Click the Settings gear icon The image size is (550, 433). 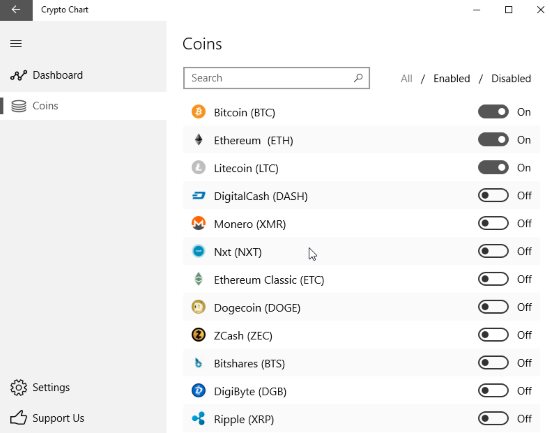(x=19, y=387)
